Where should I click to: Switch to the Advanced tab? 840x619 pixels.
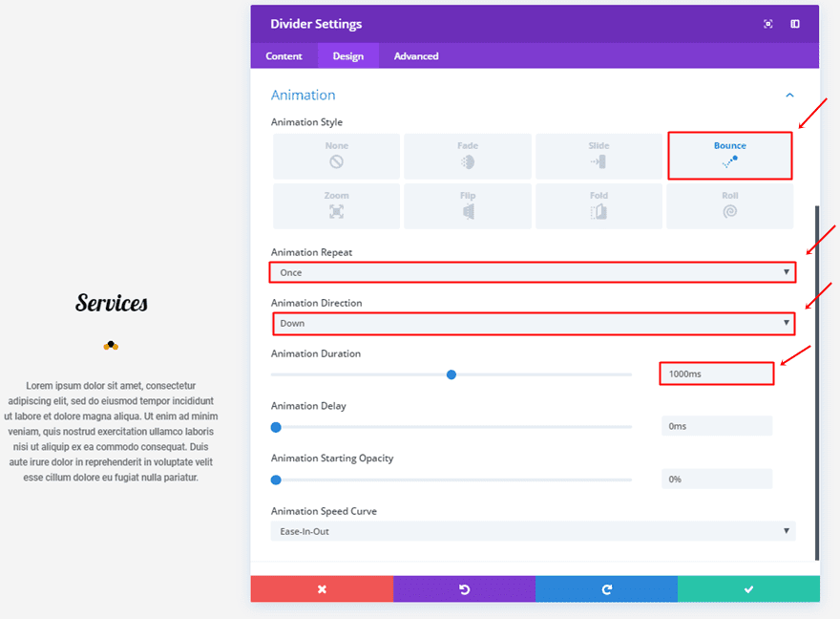pos(416,56)
